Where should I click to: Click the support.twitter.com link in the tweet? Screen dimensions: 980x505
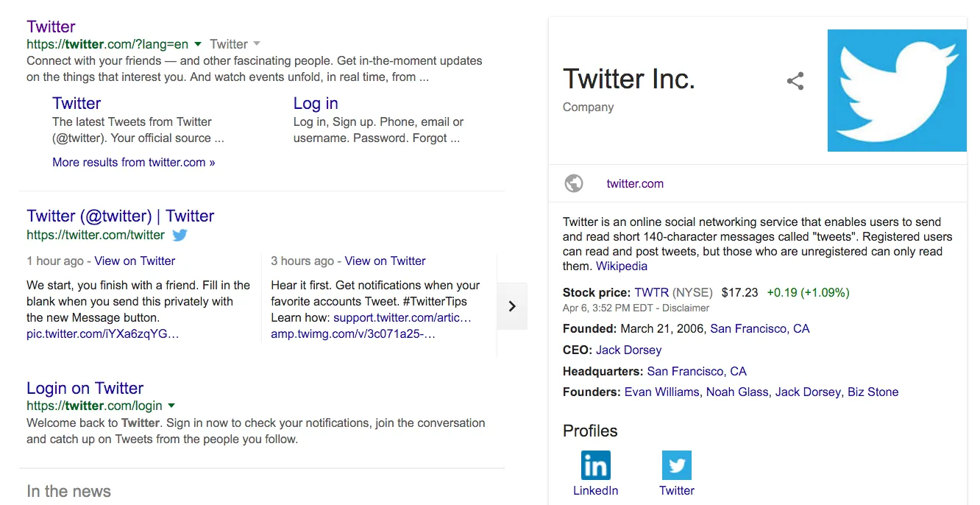[402, 317]
